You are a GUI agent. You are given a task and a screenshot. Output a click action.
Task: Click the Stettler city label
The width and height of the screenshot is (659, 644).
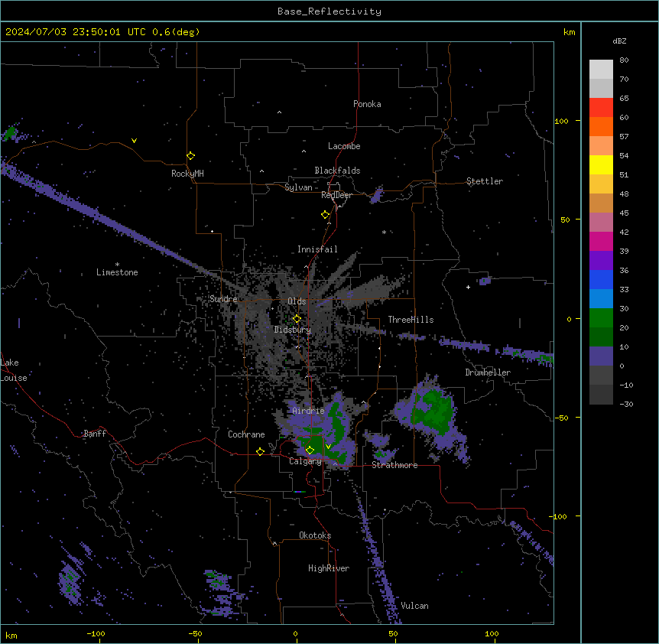(x=485, y=181)
